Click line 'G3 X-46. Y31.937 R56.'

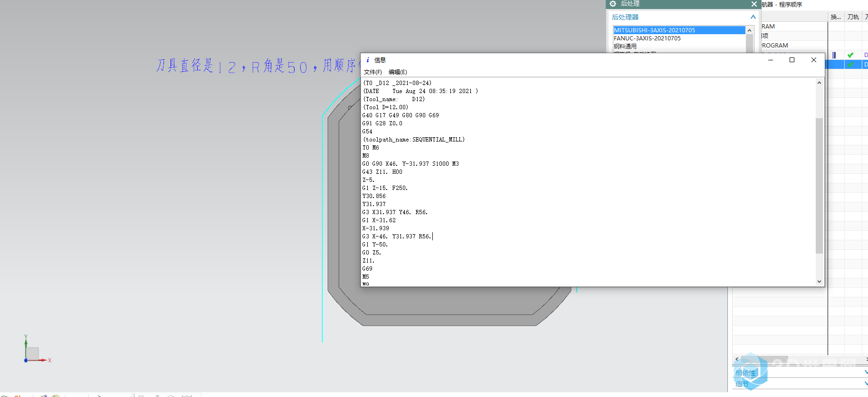click(x=396, y=236)
